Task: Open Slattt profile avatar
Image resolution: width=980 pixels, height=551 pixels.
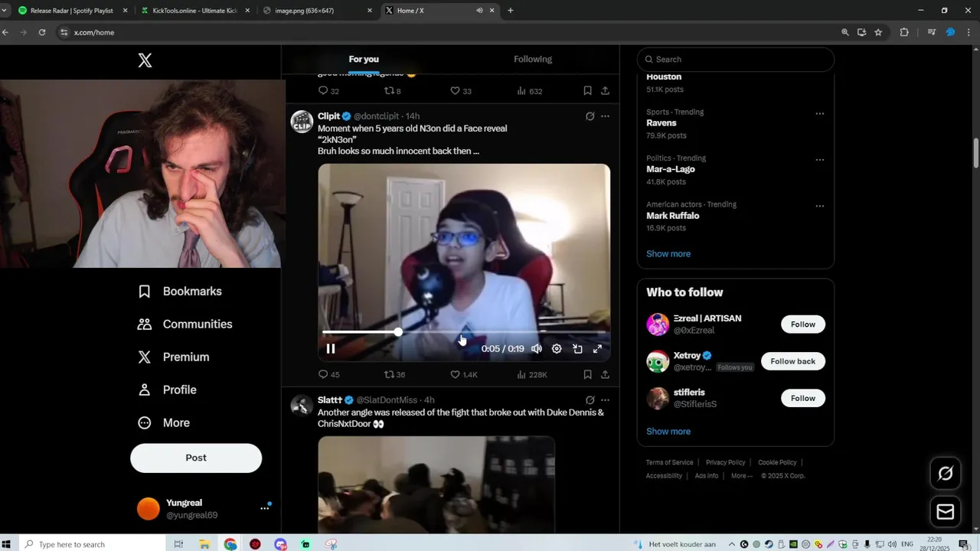Action: pyautogui.click(x=302, y=405)
